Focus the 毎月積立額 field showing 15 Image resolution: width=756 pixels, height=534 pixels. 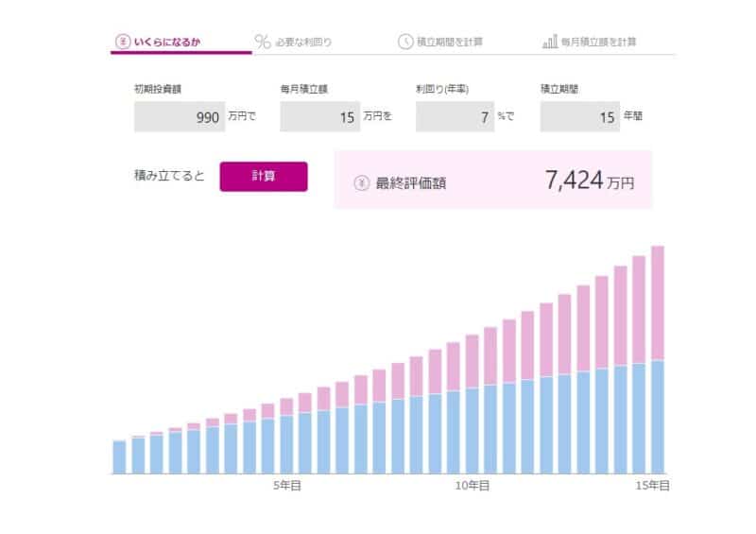pyautogui.click(x=320, y=117)
